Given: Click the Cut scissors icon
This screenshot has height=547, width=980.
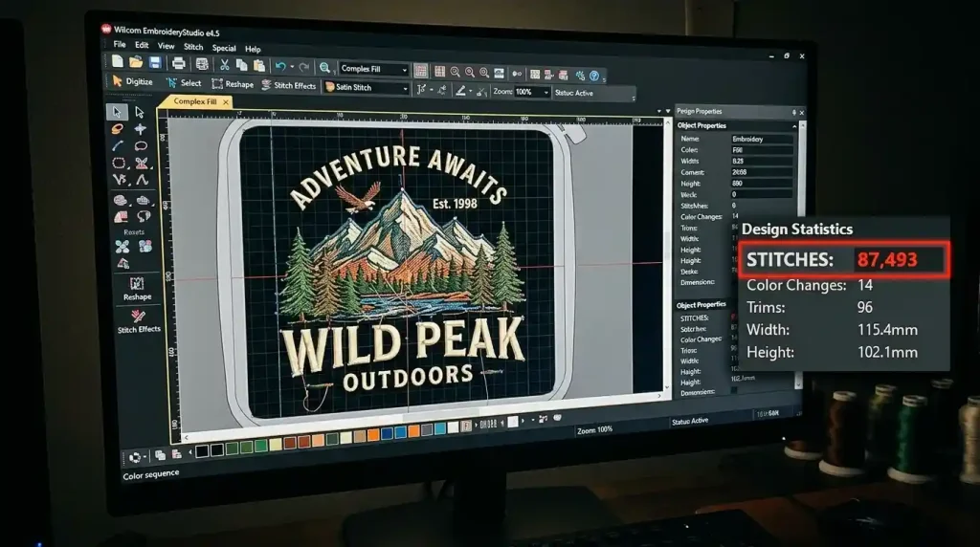Looking at the screenshot, I should pos(224,65).
